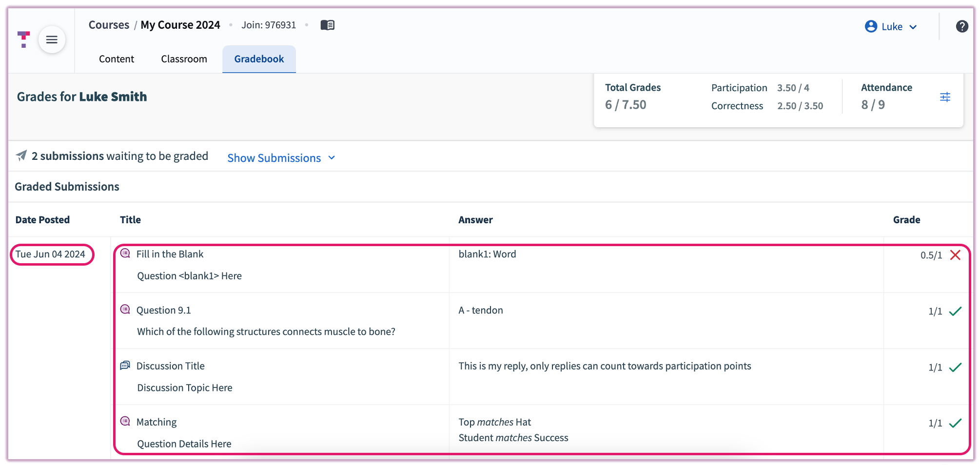Screen dimensions: 980x465
Task: Click the chevron next to Show Submissions
Action: coord(332,158)
